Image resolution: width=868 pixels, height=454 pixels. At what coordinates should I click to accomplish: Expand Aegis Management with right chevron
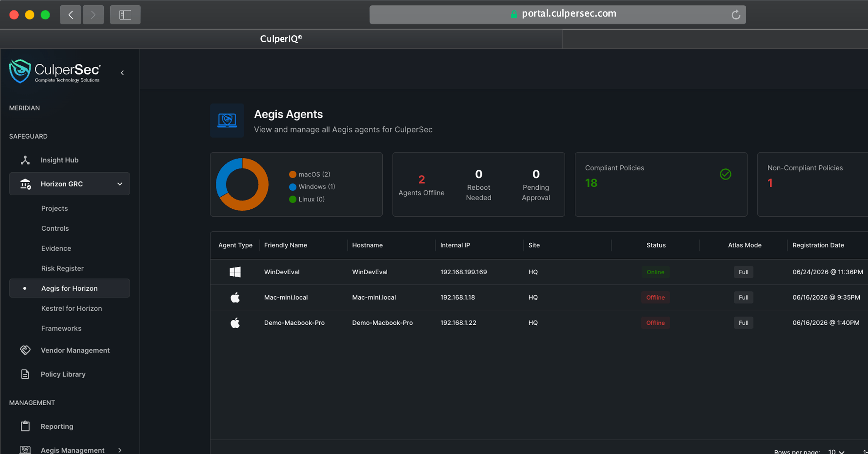(120, 450)
